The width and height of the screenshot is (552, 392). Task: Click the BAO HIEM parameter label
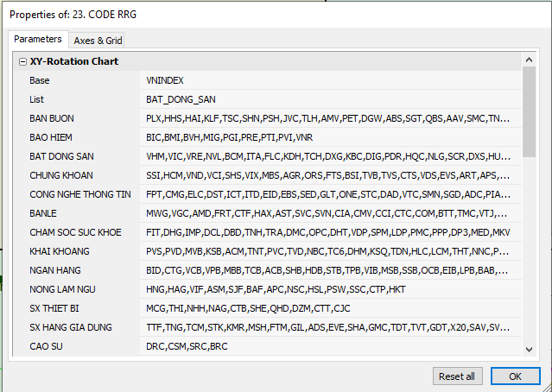click(x=51, y=137)
